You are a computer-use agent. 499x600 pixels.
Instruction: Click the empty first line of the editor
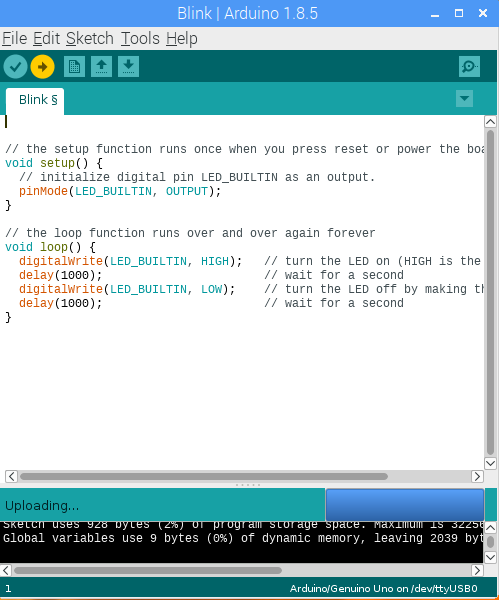click(x=243, y=122)
